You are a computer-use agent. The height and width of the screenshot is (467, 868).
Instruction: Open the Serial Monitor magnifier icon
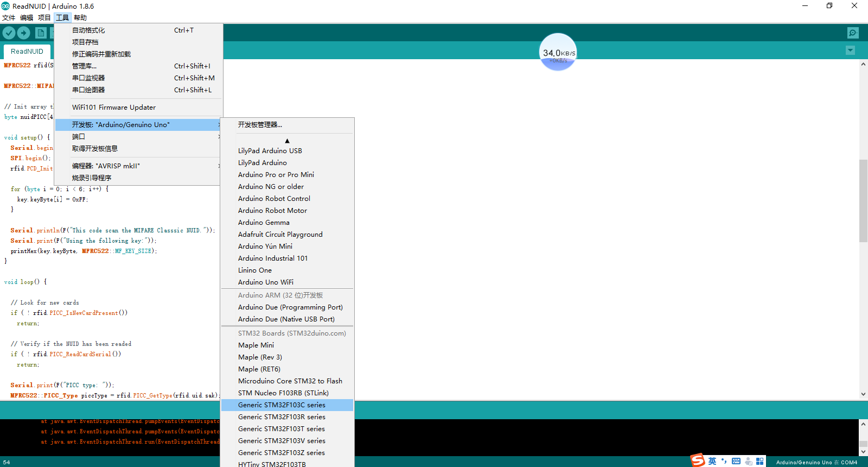853,33
